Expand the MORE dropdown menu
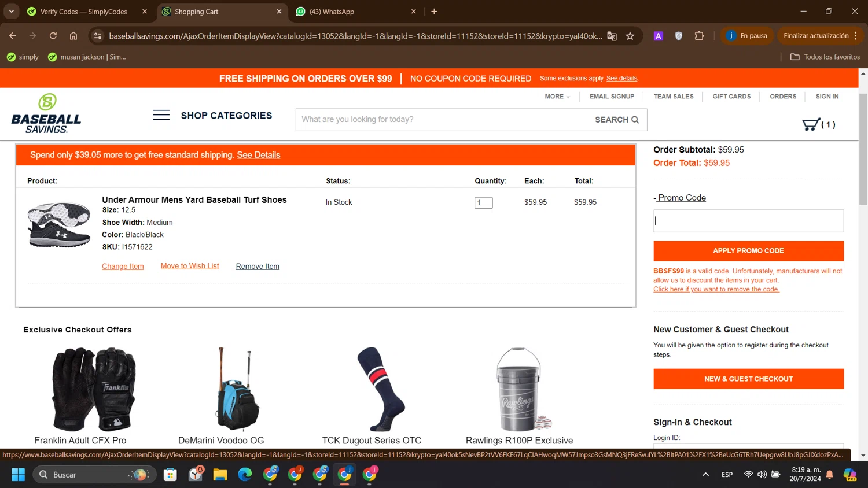The image size is (868, 488). (x=557, y=97)
